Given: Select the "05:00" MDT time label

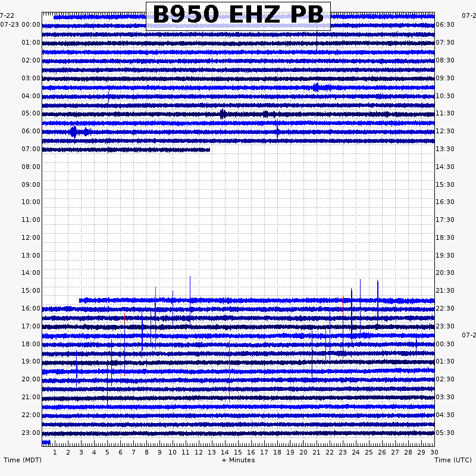Looking at the screenshot, I should [31, 114].
